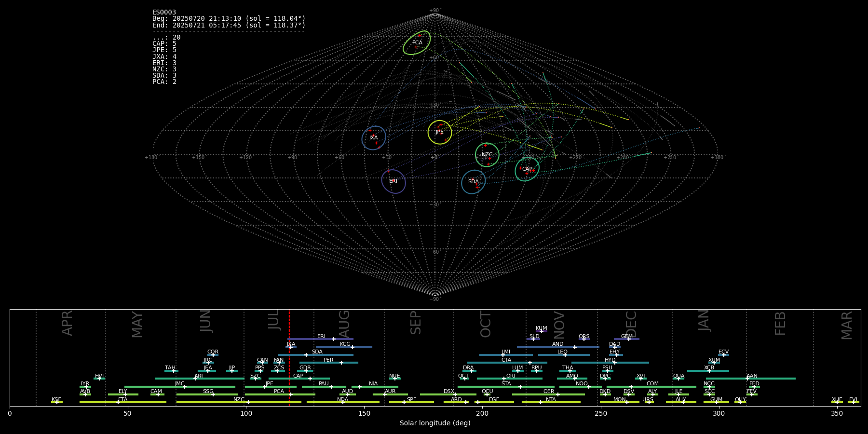Click the AND shower label in timeline

(x=557, y=344)
